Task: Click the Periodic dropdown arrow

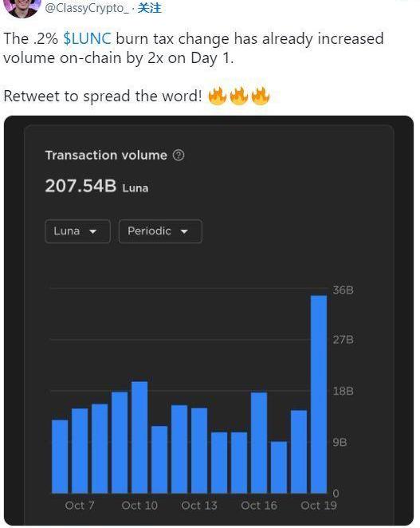Action: pos(184,231)
